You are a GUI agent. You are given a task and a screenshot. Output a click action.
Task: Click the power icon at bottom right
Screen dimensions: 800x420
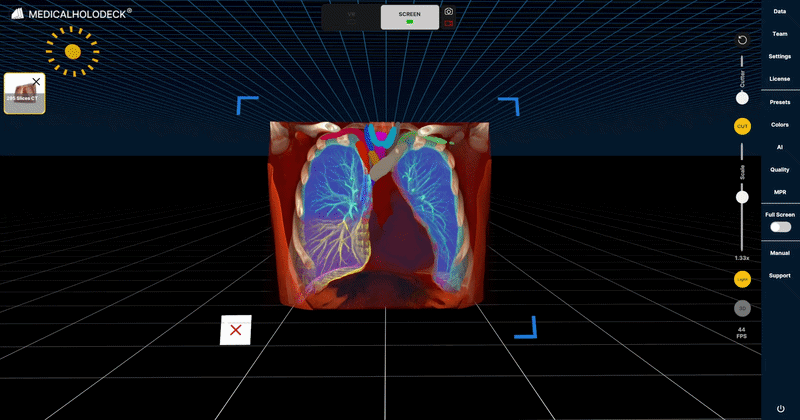780,409
